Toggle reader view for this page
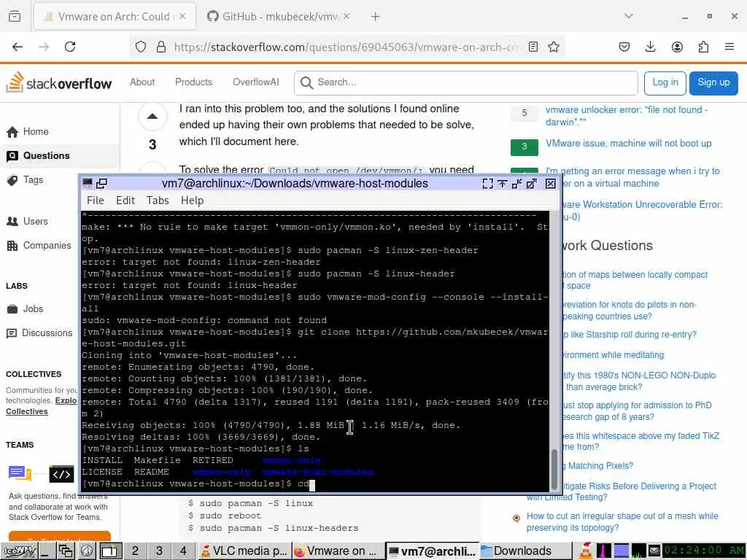This screenshot has height=560, width=747. [x=533, y=47]
